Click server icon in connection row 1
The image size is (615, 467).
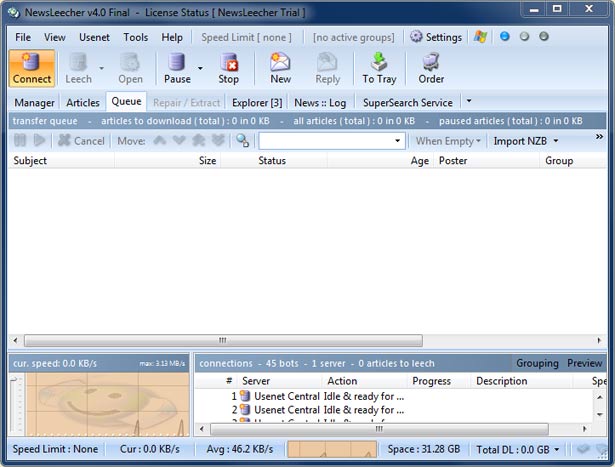pos(245,396)
